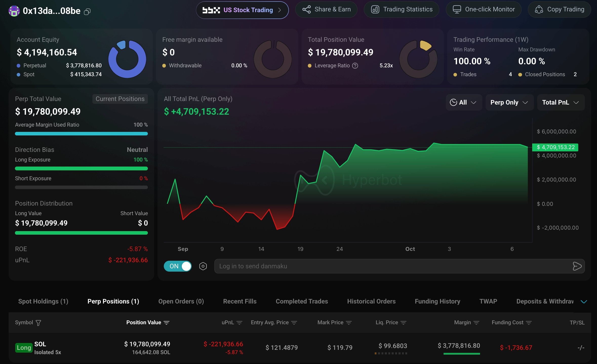Click the purple wallet avatar icon
597x364 pixels.
pyautogui.click(x=14, y=11)
